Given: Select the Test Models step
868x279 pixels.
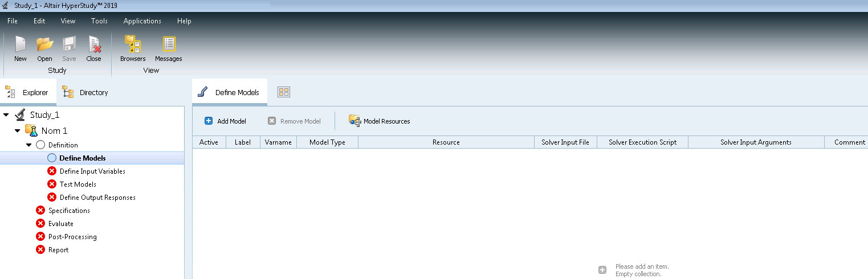Looking at the screenshot, I should tap(78, 184).
